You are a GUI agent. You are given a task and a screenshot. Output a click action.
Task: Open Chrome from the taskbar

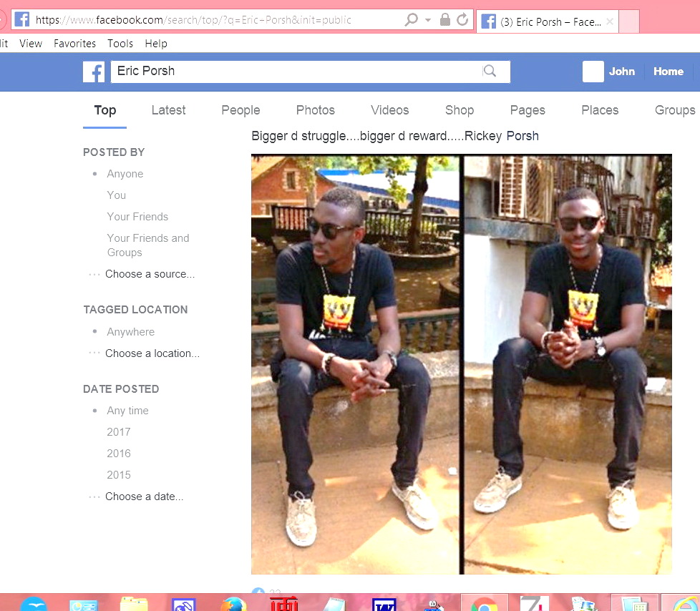(x=484, y=605)
